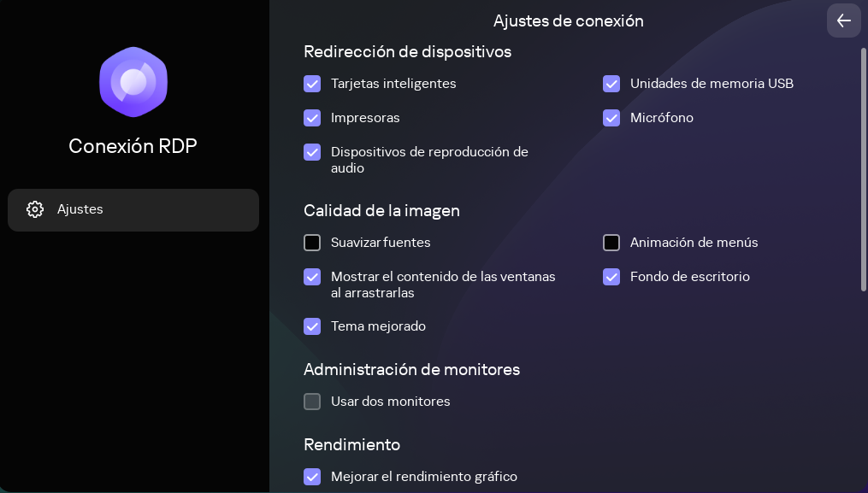Click the Redirección de dispositivos section header
This screenshot has height=493, width=868.
[x=407, y=51]
